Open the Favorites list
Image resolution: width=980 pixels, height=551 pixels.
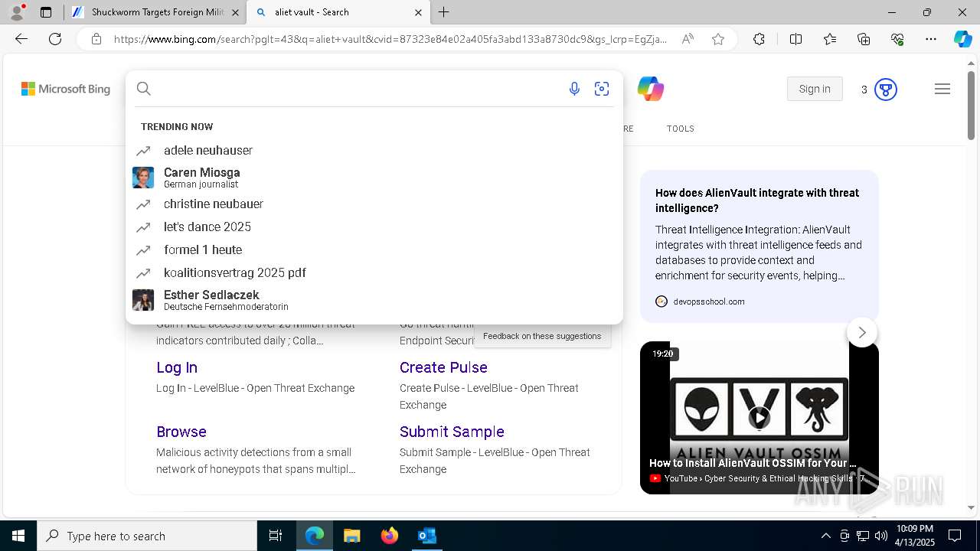830,39
